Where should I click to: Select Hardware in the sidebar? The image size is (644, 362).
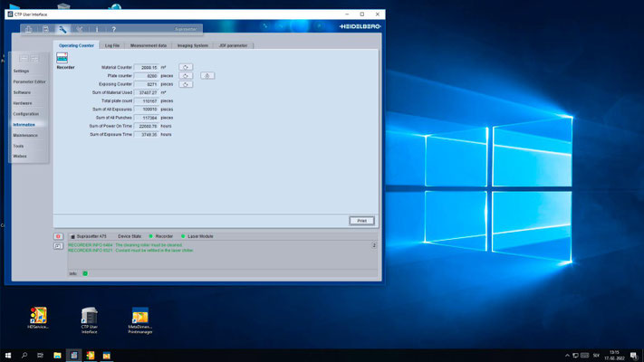point(23,103)
